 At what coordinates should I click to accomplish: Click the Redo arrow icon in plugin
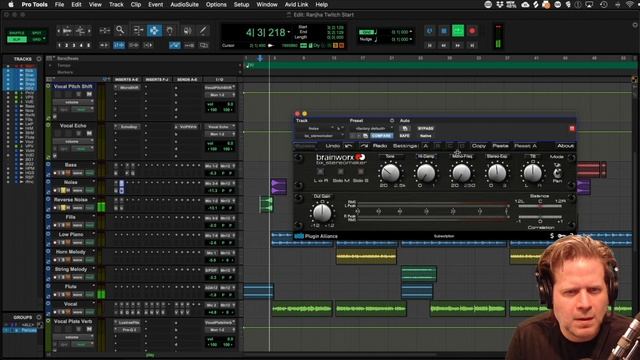[x=364, y=146]
